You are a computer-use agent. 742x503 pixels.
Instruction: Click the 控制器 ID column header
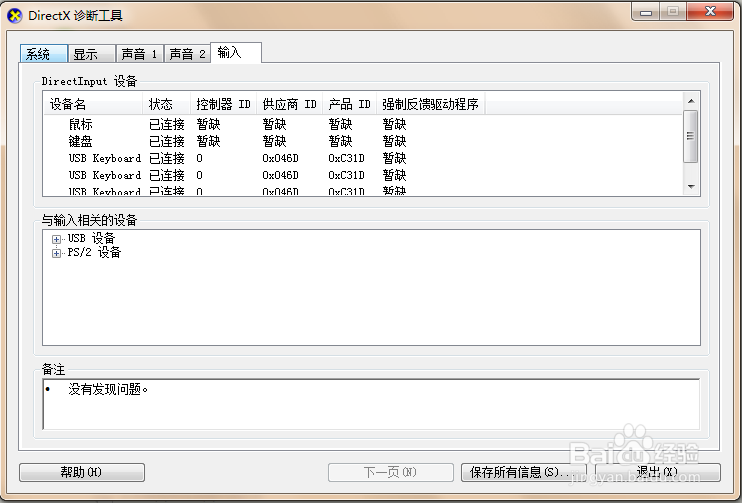223,104
